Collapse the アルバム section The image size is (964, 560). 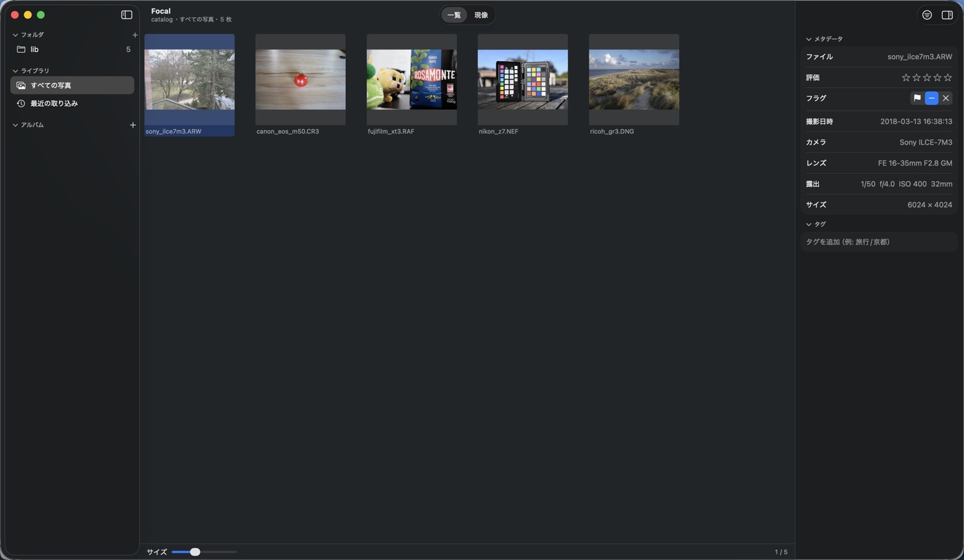[x=15, y=125]
